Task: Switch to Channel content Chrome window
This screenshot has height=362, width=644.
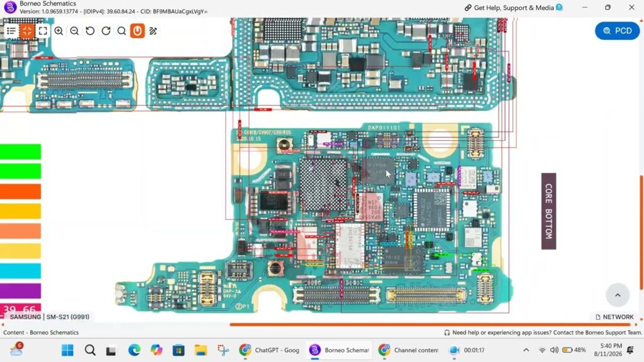Action: click(409, 350)
